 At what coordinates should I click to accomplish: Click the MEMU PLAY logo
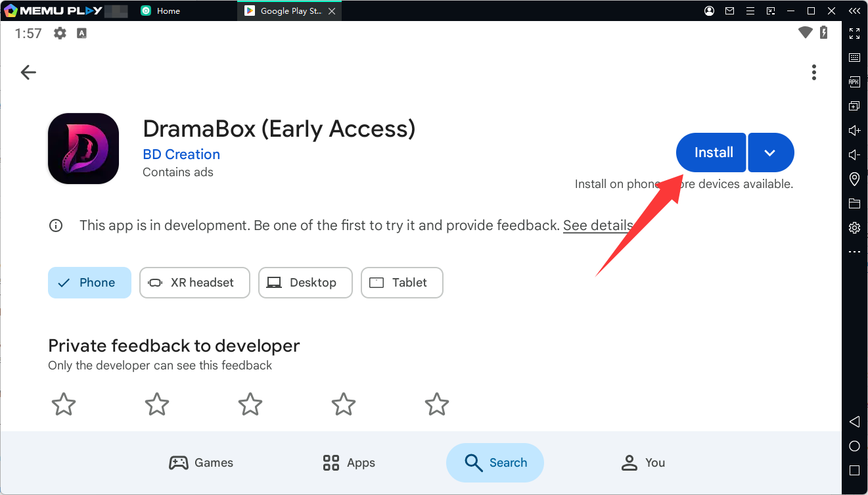click(x=54, y=11)
